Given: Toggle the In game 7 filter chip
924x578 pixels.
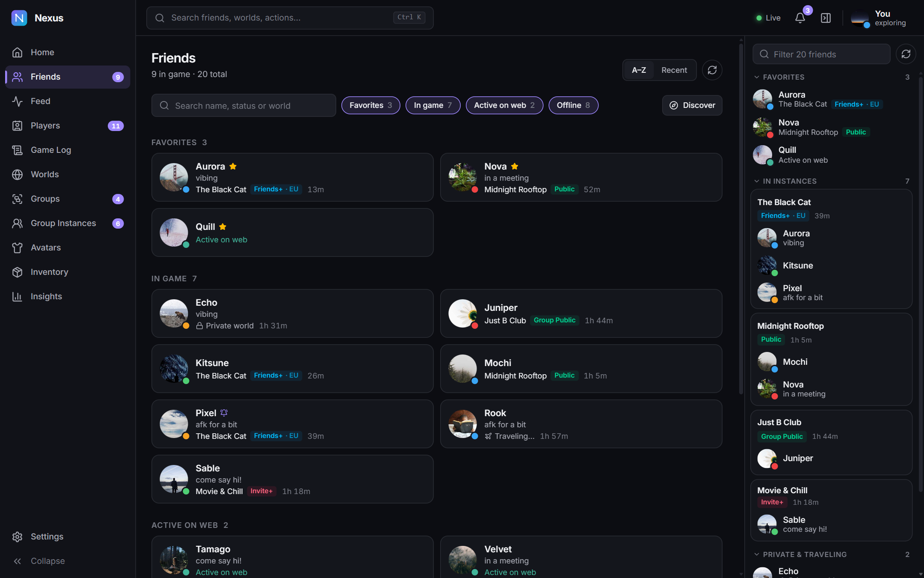Looking at the screenshot, I should point(432,105).
